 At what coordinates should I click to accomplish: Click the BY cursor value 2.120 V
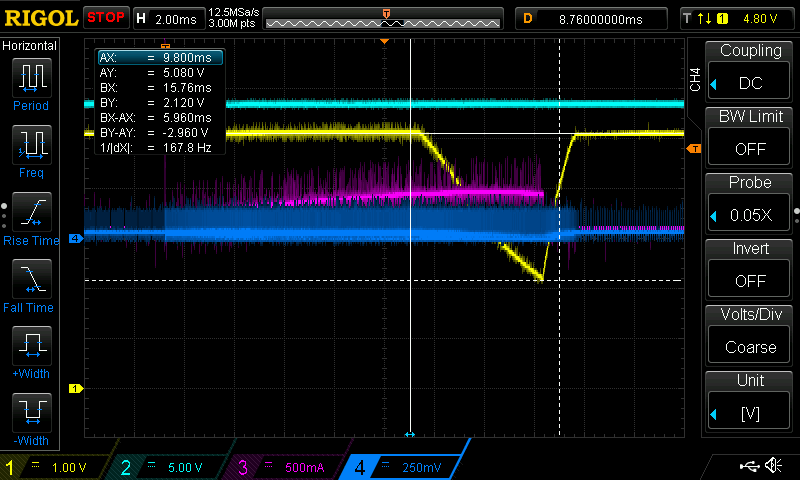pyautogui.click(x=184, y=103)
